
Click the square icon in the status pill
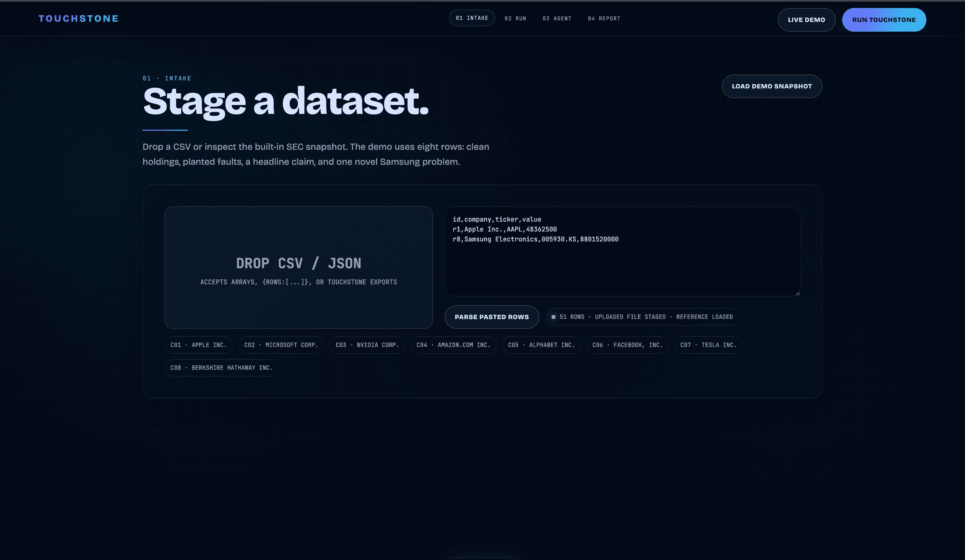click(553, 317)
